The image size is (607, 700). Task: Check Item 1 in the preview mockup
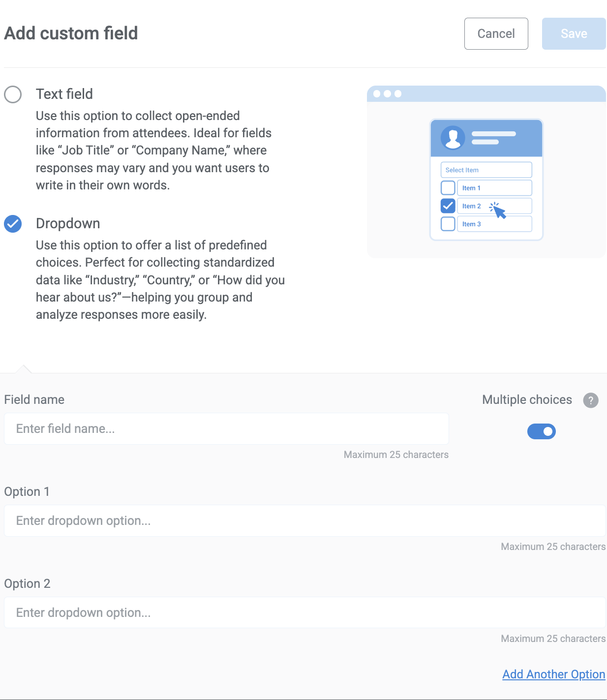click(448, 187)
